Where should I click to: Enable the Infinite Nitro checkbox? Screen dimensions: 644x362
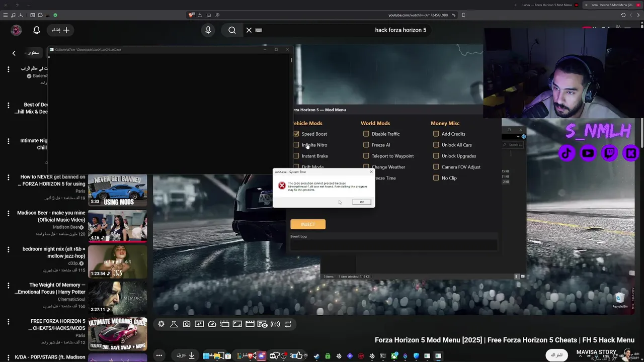(x=296, y=145)
